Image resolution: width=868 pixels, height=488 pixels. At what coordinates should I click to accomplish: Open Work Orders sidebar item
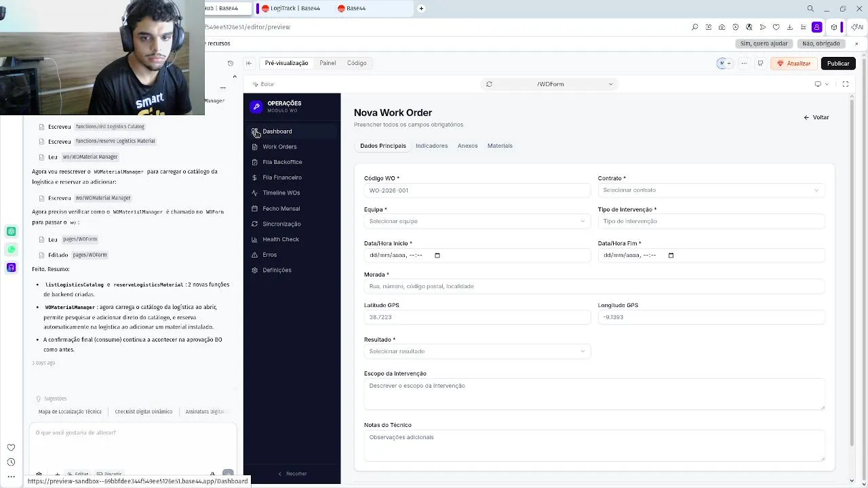click(292, 146)
